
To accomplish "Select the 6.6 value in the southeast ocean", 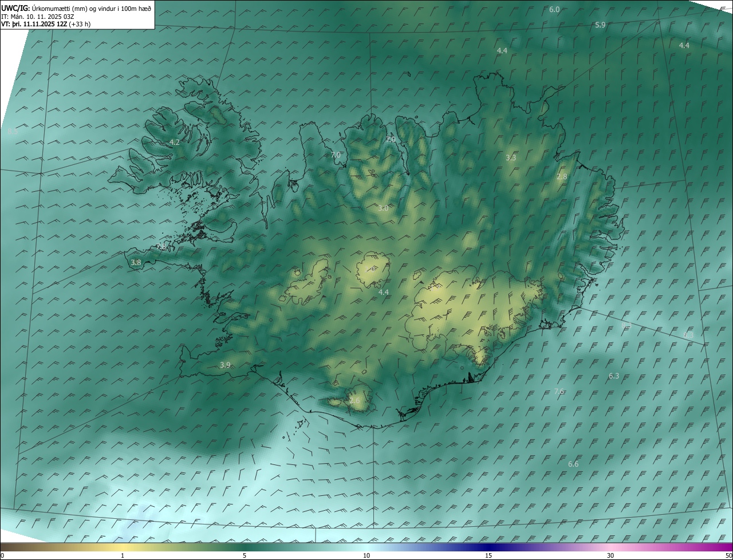I will tap(573, 464).
